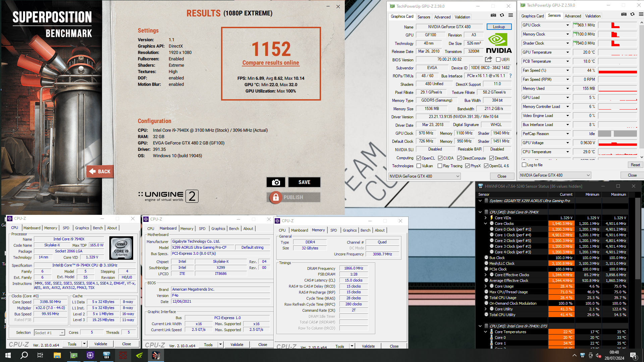Image resolution: width=644 pixels, height=362 pixels.
Task: Toggle the PhysX checkbox
Action: click(467, 166)
